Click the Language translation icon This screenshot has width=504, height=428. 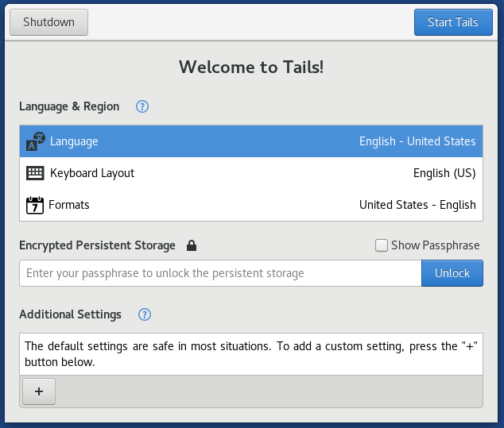[35, 141]
